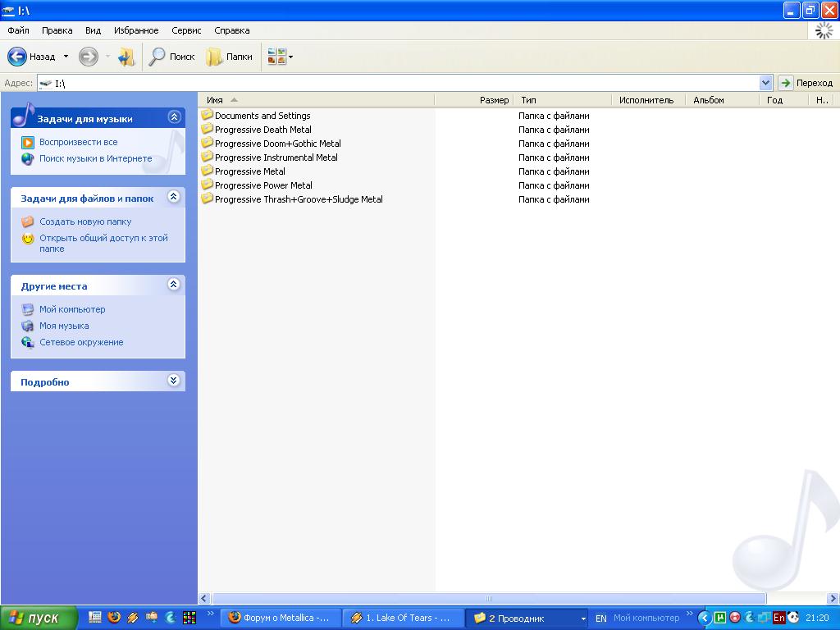The height and width of the screenshot is (630, 840).
Task: Open the Файл menu
Action: tap(18, 30)
